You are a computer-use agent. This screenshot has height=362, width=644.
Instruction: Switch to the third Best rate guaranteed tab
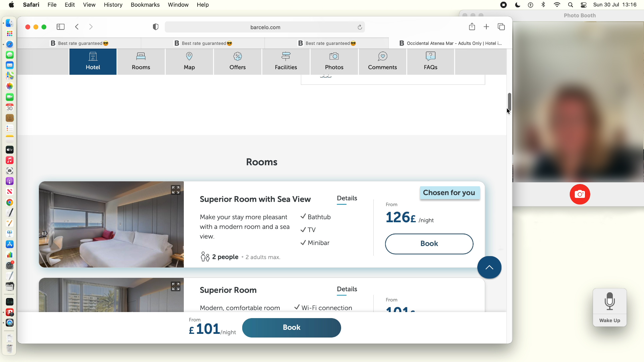pyautogui.click(x=327, y=43)
